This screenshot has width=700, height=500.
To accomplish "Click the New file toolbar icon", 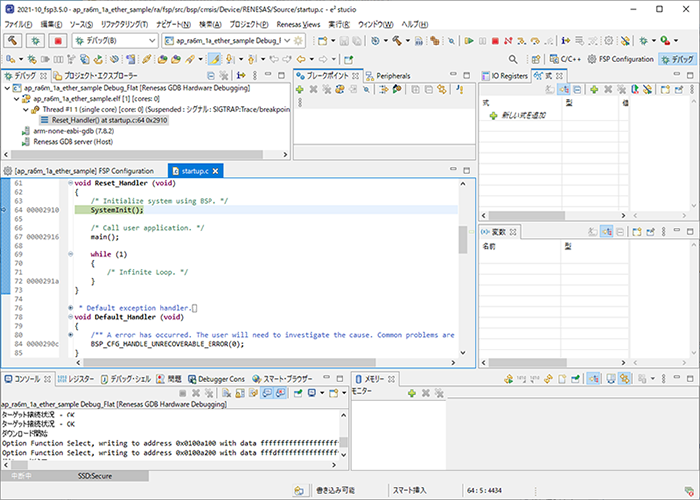I will (322, 41).
